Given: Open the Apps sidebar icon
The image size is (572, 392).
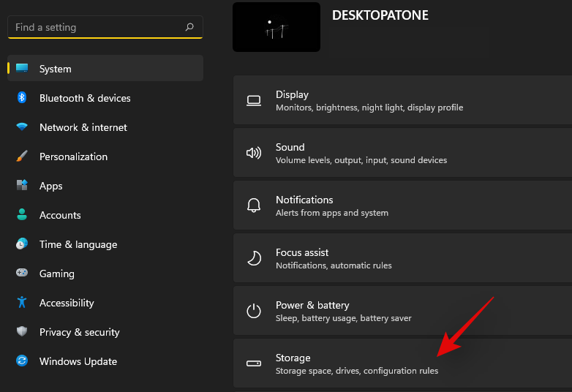Looking at the screenshot, I should [22, 186].
